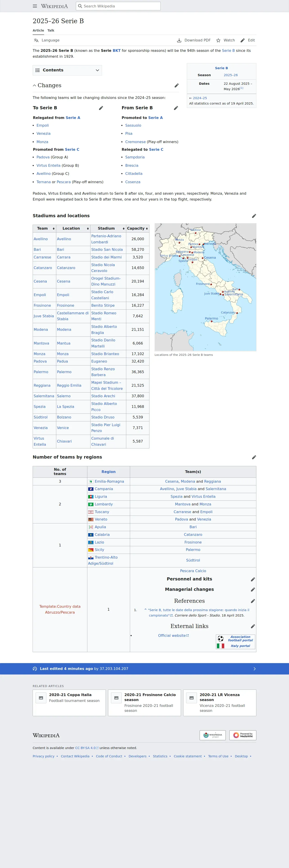Jump back from reference caret

(x=145, y=610)
